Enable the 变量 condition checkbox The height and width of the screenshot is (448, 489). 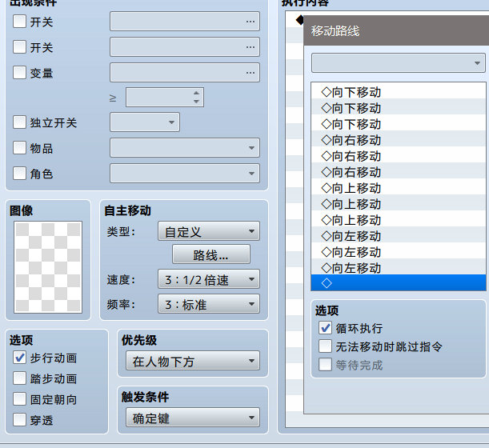coord(19,73)
